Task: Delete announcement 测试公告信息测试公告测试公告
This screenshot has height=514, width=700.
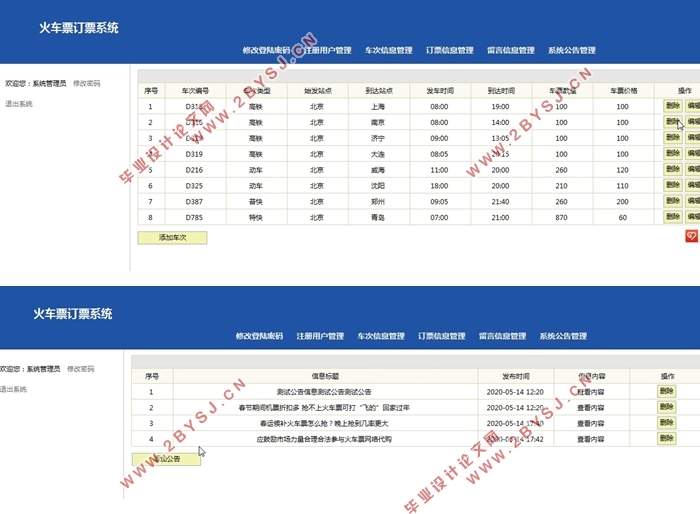Action: point(667,391)
